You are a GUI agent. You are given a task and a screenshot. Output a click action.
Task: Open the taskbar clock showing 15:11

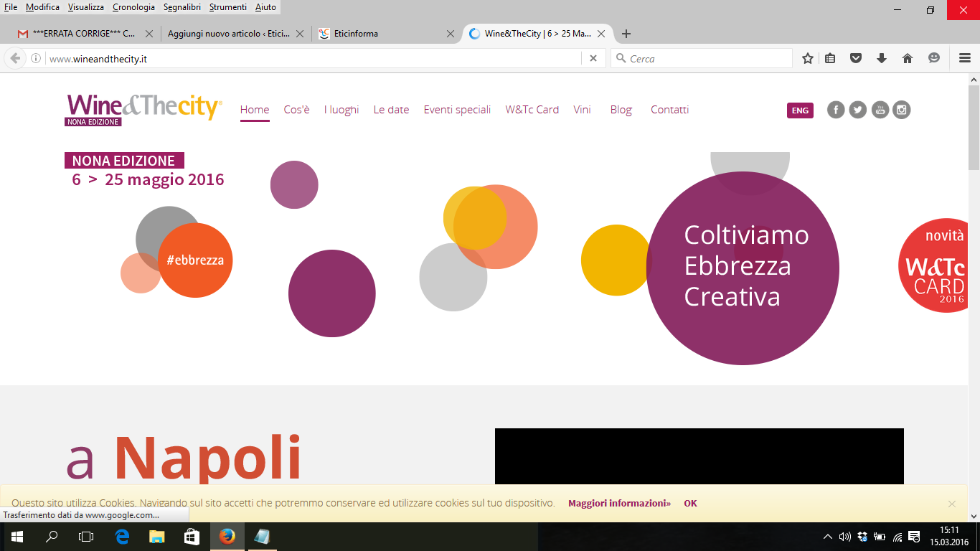pos(949,537)
